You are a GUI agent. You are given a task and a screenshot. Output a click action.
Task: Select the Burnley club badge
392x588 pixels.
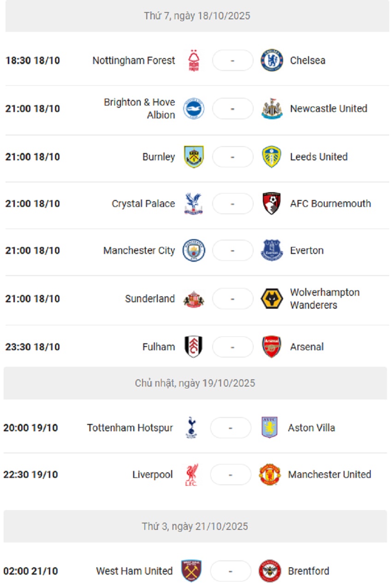point(194,157)
